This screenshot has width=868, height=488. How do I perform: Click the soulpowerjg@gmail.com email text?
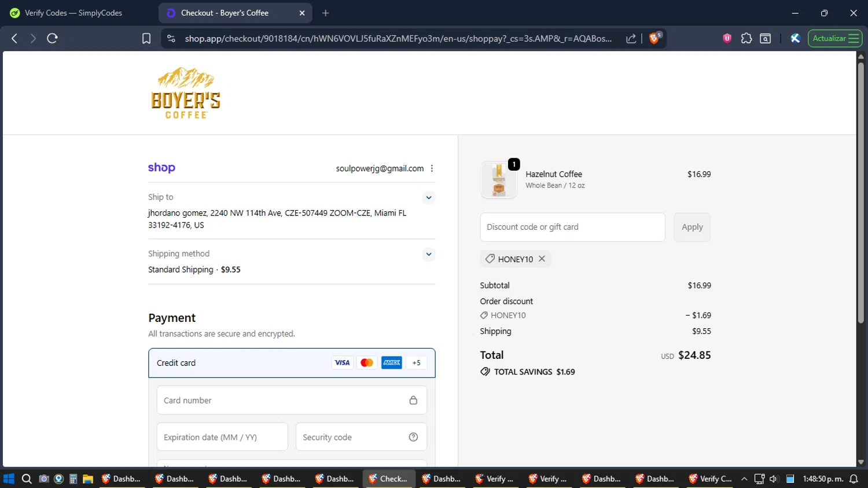click(x=380, y=168)
